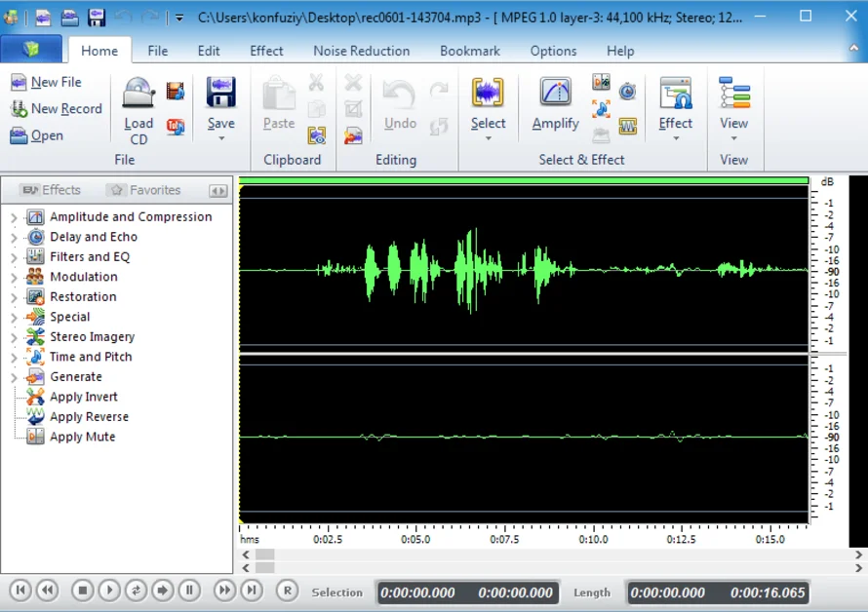Select Apply Reverse effect
Viewport: 868px width, 612px height.
[x=89, y=417]
